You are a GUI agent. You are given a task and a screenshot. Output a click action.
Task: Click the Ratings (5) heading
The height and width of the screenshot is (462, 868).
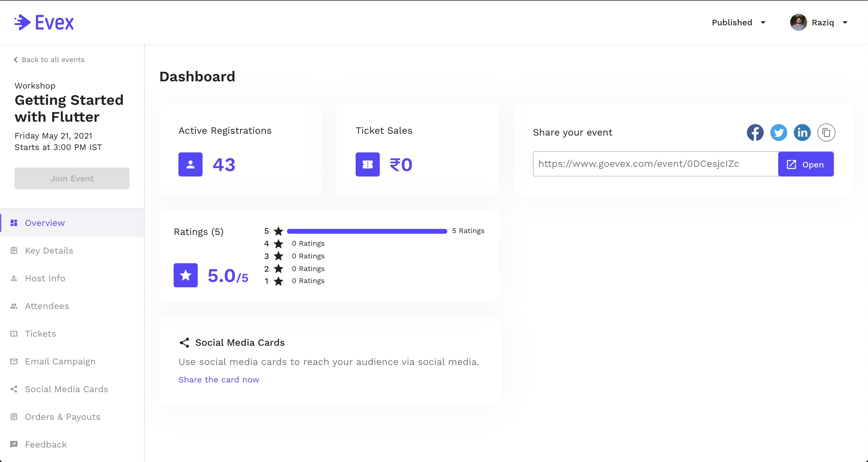click(199, 232)
